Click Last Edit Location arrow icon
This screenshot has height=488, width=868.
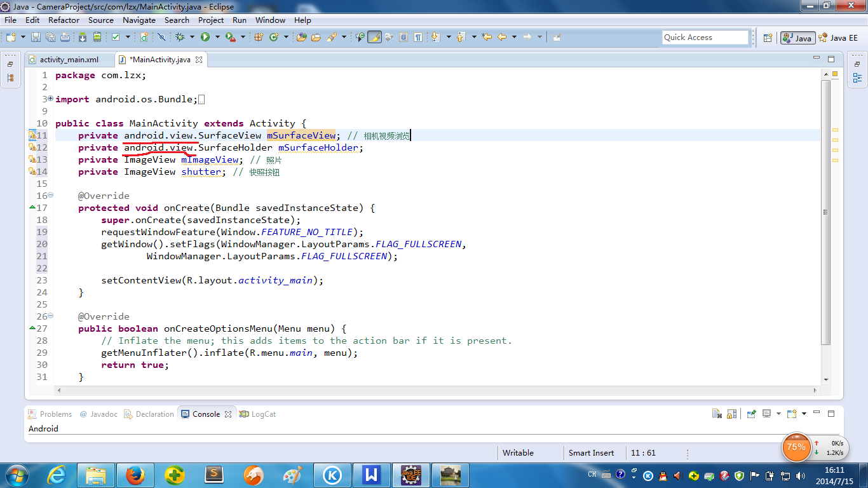(487, 37)
